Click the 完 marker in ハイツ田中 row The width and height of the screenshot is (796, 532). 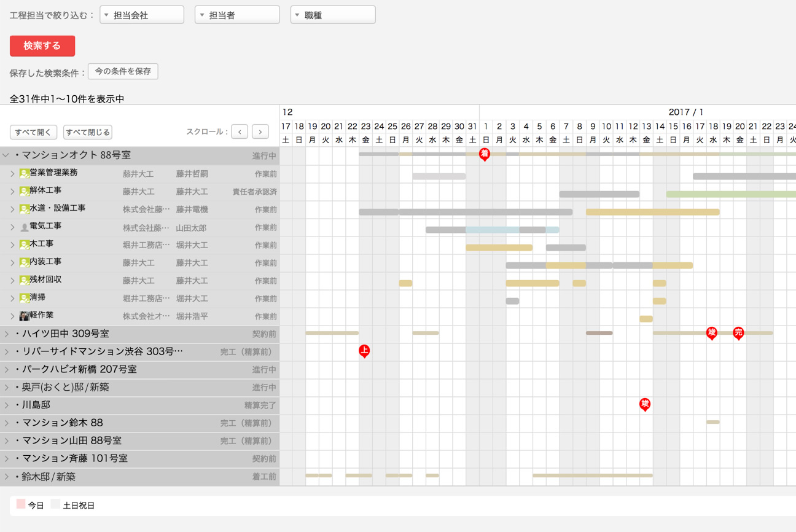coord(738,333)
